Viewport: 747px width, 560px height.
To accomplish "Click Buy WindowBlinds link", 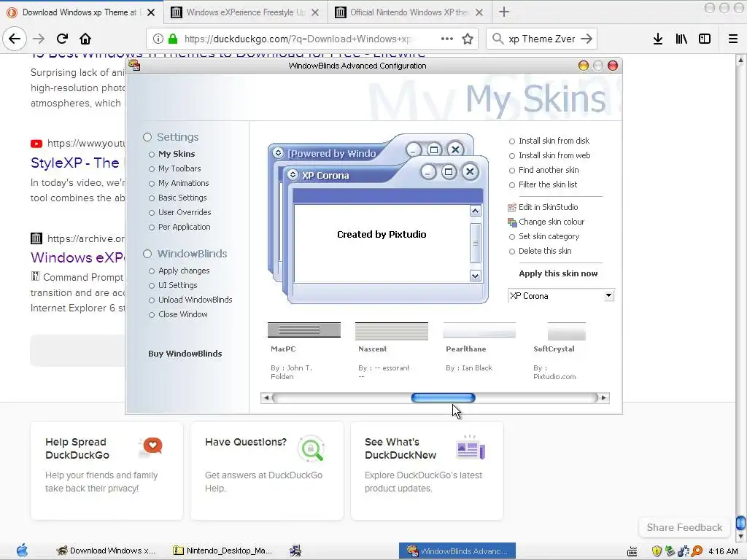I will click(185, 354).
